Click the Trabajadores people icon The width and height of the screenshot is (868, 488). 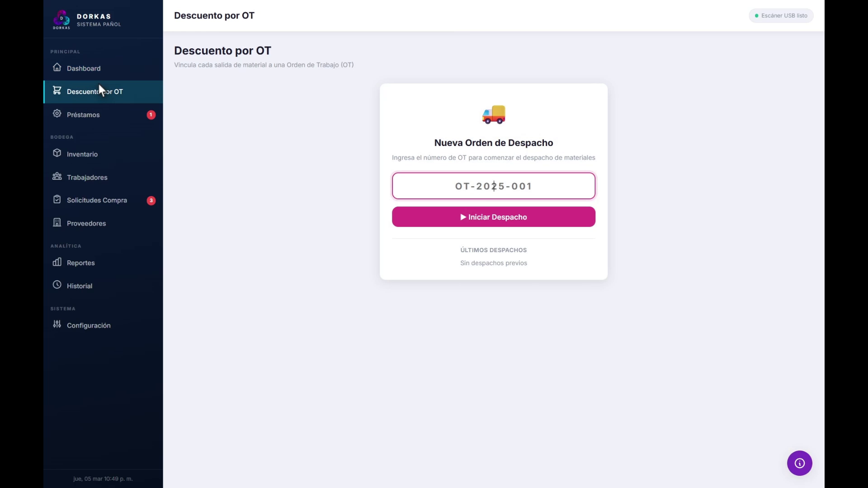[x=57, y=176]
